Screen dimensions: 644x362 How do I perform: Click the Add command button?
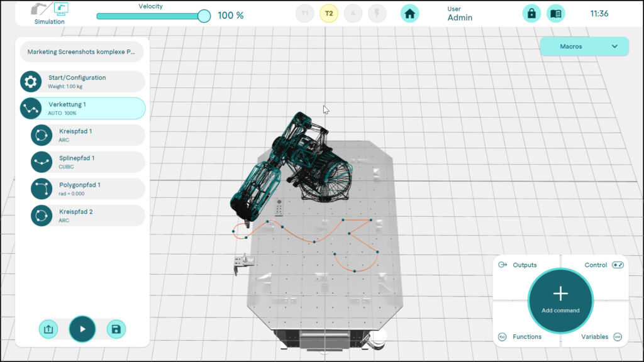pyautogui.click(x=560, y=299)
